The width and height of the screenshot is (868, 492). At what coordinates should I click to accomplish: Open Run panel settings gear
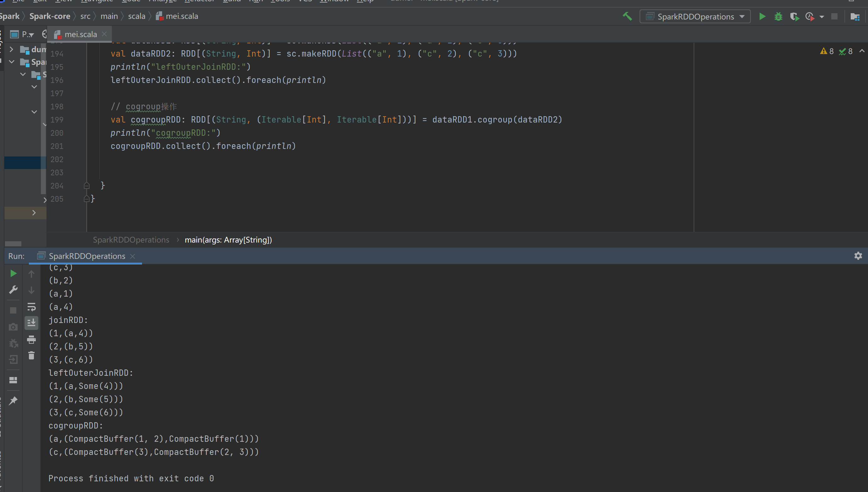858,256
